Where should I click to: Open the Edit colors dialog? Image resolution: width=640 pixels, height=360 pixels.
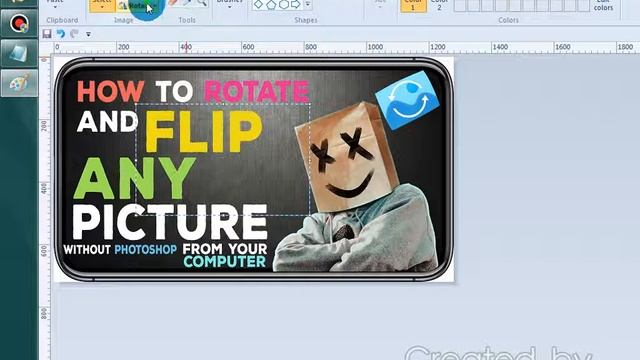(x=603, y=5)
